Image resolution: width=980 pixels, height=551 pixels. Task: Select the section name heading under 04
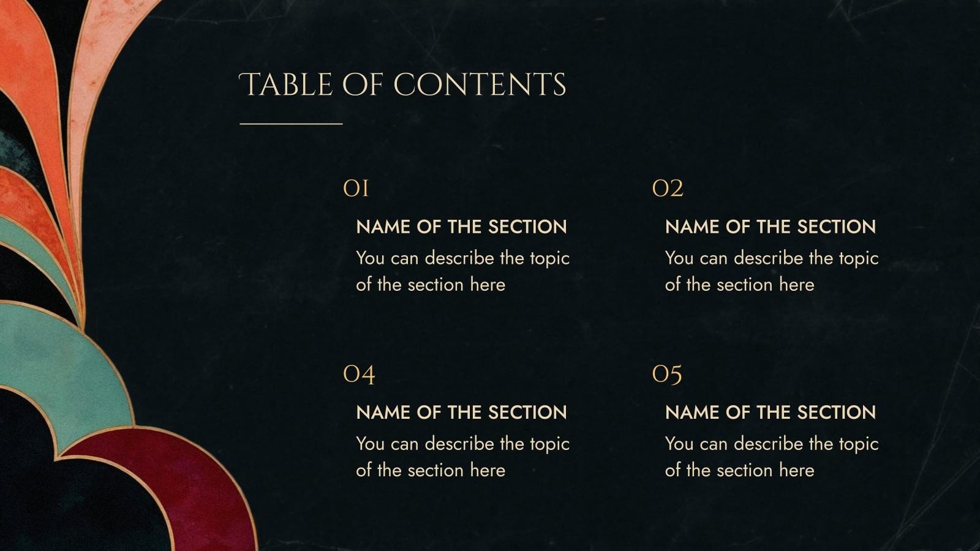pyautogui.click(x=461, y=412)
